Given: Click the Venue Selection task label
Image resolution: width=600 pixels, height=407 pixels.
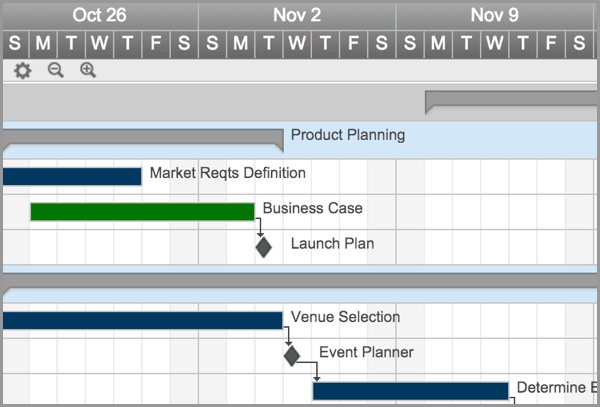Looking at the screenshot, I should pyautogui.click(x=345, y=318).
